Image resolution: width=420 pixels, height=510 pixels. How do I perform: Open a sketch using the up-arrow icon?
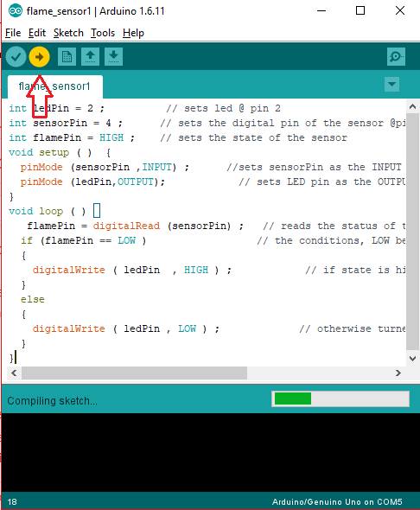90,57
